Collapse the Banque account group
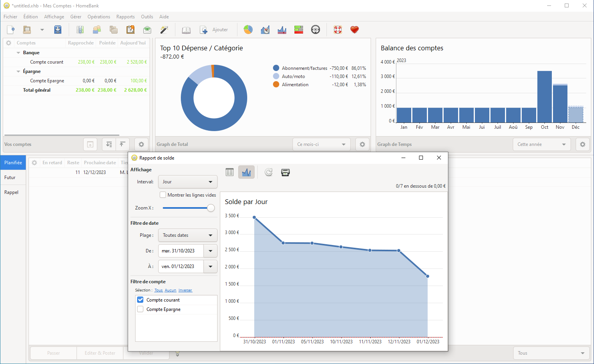594x364 pixels. pyautogui.click(x=18, y=53)
